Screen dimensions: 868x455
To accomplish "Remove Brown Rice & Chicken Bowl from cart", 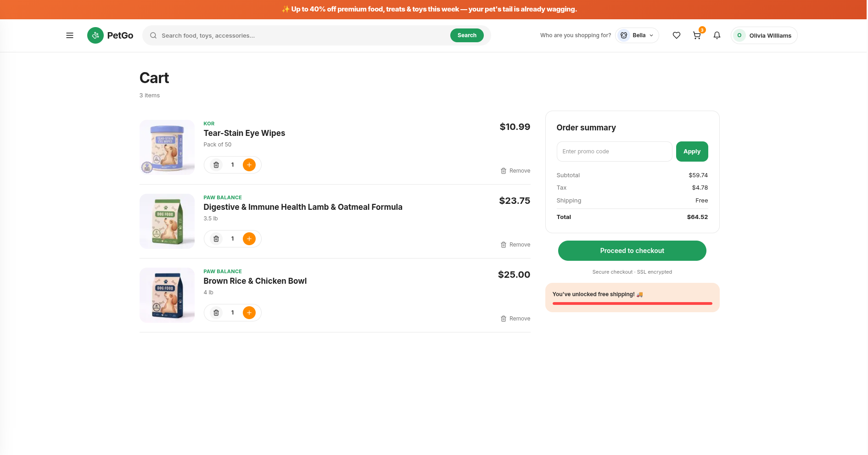I will pyautogui.click(x=515, y=319).
